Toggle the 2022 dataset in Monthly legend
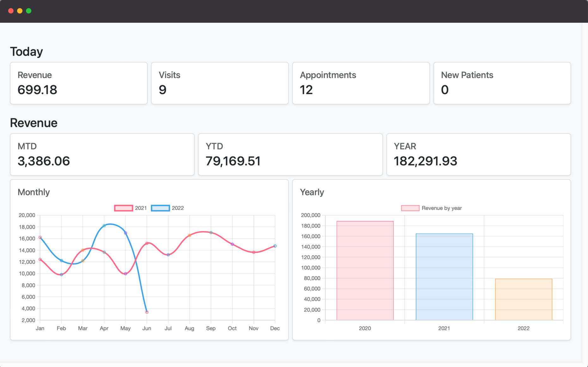588x367 pixels. (x=167, y=208)
